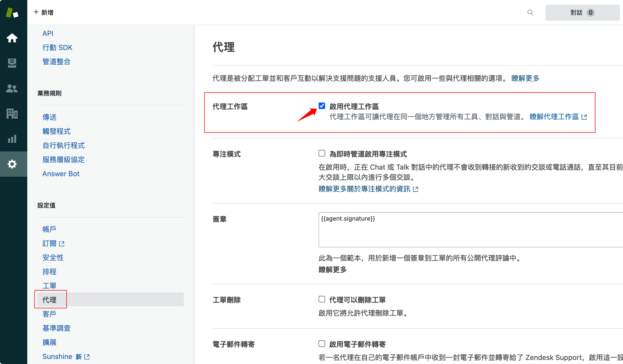Viewport: 623px width, 364px height.
Task: Click the signature text field
Action: 470,230
